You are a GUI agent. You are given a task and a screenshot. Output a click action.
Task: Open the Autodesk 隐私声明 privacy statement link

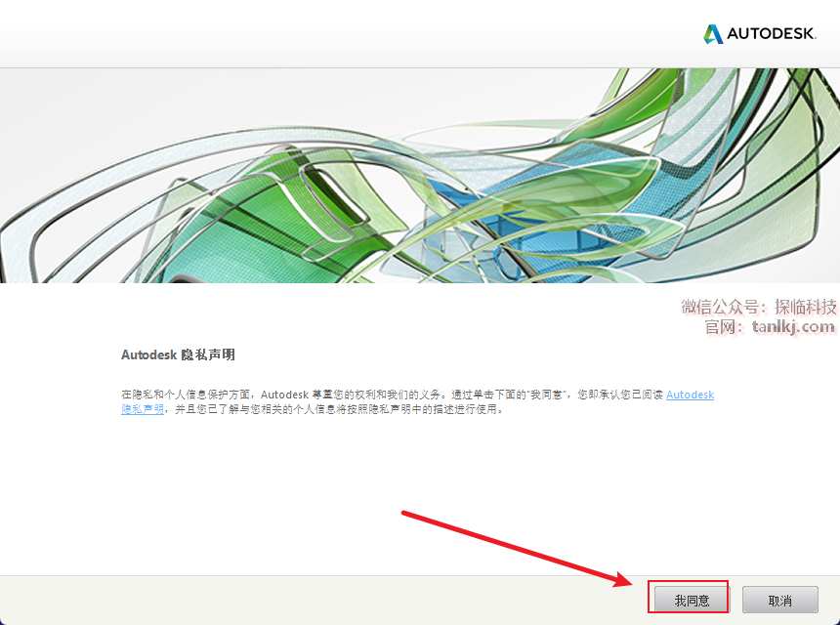tap(690, 395)
